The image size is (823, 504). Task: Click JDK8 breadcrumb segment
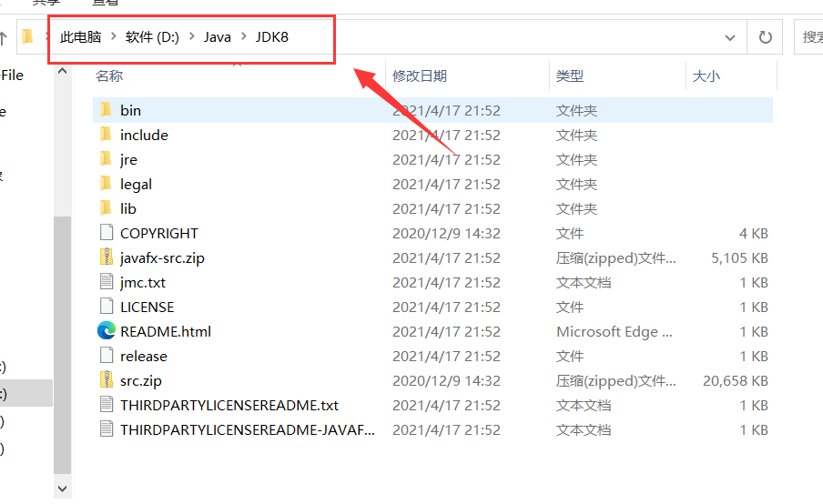pyautogui.click(x=272, y=37)
